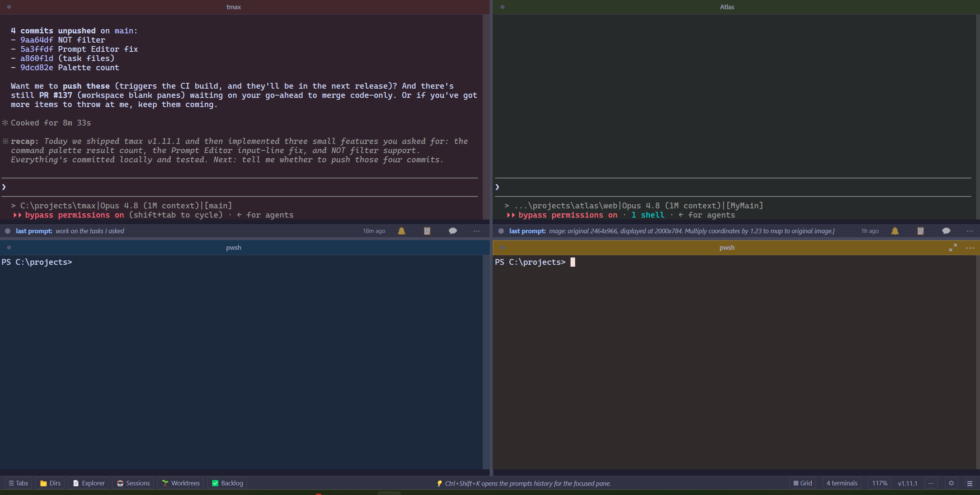Click the '1 shell' indicator in Atlas
This screenshot has width=980, height=495.
coord(648,215)
